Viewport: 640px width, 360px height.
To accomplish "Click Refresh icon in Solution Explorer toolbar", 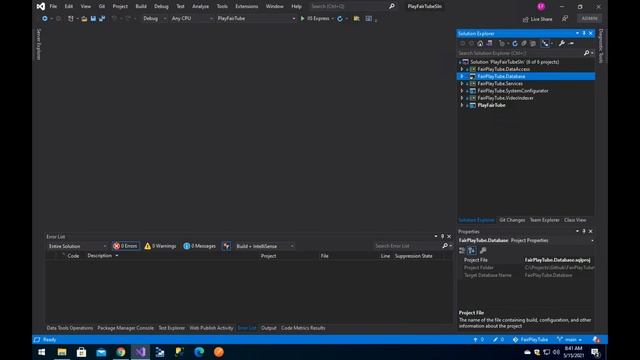I will pos(515,43).
